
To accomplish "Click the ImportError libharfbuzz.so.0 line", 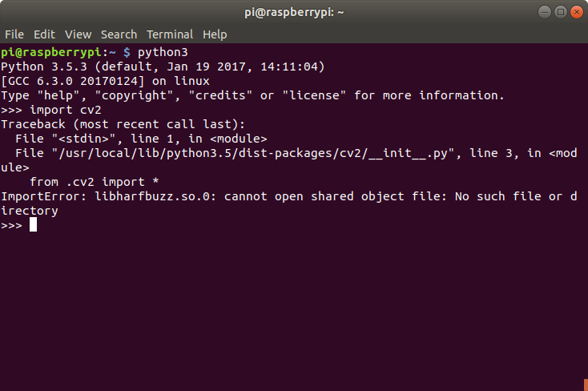I will click(x=288, y=204).
